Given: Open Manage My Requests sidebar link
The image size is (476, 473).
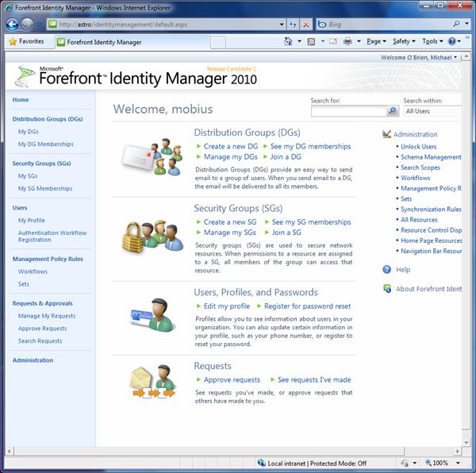Looking at the screenshot, I should 47,316.
